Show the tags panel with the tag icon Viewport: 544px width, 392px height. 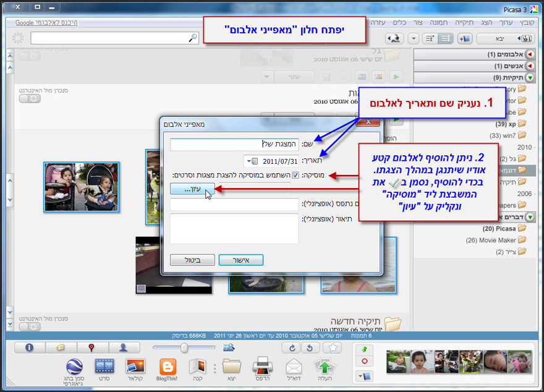pos(61,347)
